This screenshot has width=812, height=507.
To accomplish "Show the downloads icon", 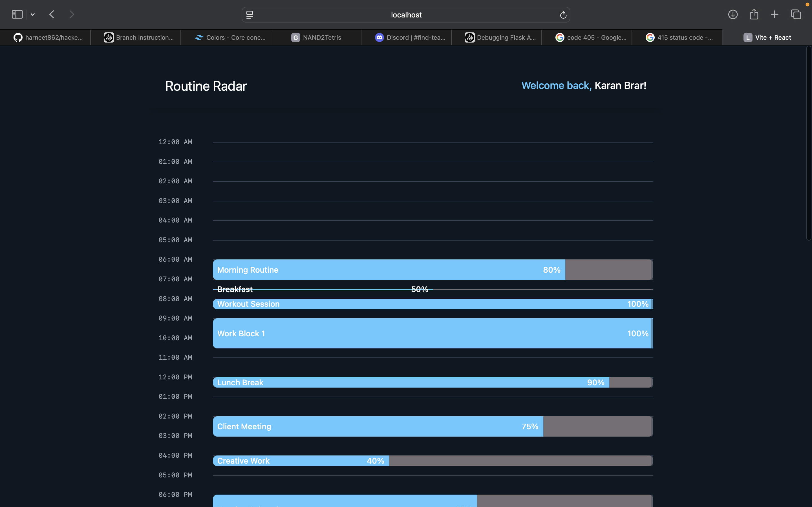I will (732, 14).
